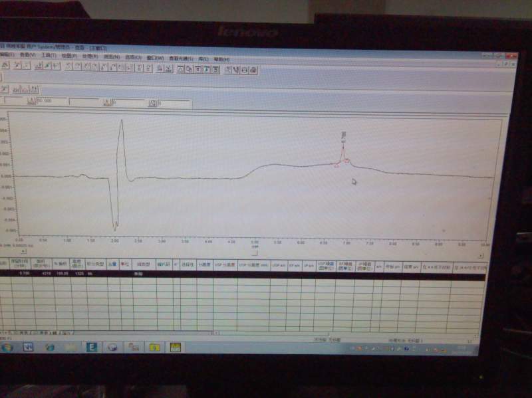This screenshot has height=398, width=532.
Task: Click the first icon of the second toolbar row
Action: point(4,89)
